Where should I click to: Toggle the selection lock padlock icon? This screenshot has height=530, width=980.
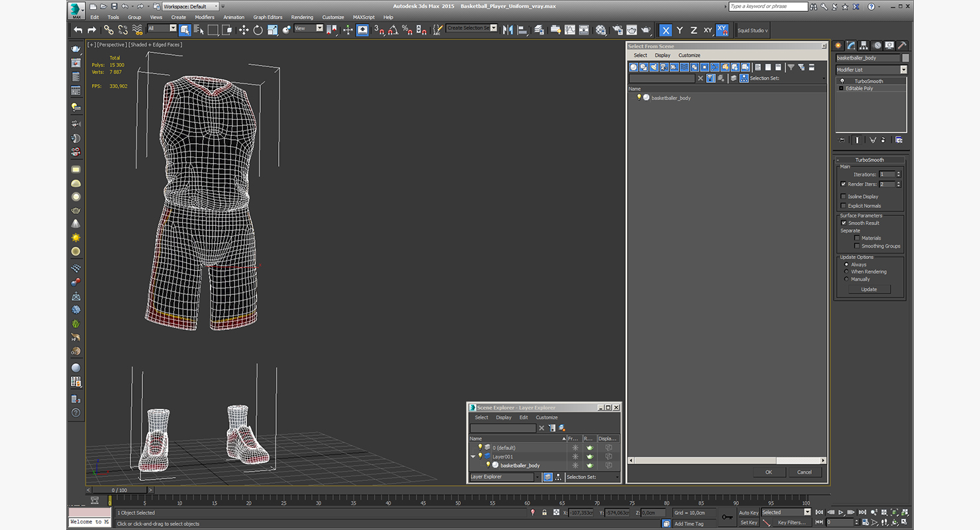click(x=544, y=513)
